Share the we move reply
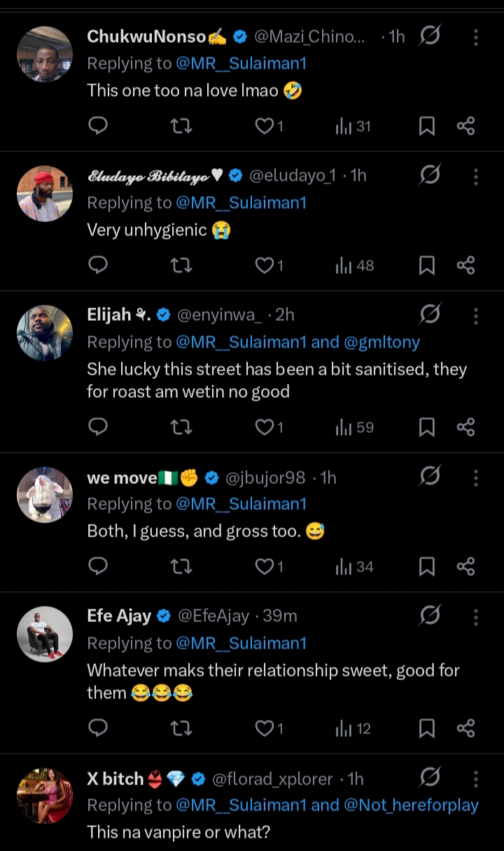Screen dimensions: 504x851 click(465, 567)
